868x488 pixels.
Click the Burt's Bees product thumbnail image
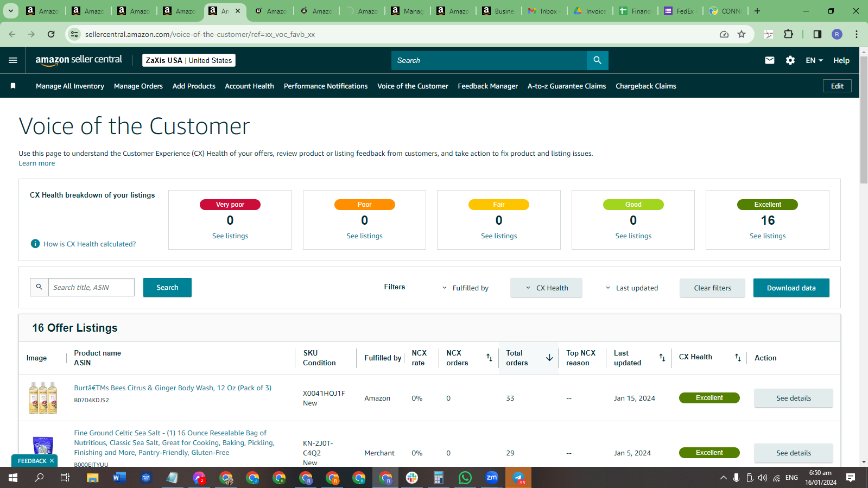43,398
